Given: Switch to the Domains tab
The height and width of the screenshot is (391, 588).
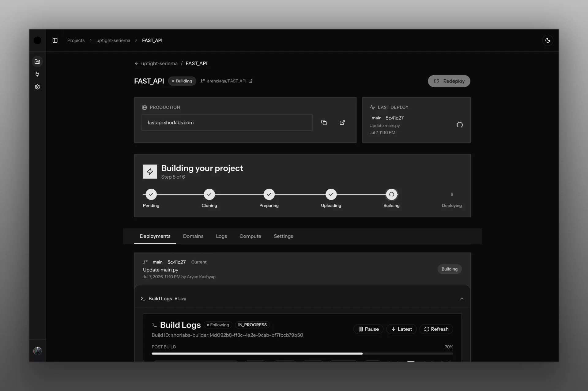Looking at the screenshot, I should click(193, 236).
